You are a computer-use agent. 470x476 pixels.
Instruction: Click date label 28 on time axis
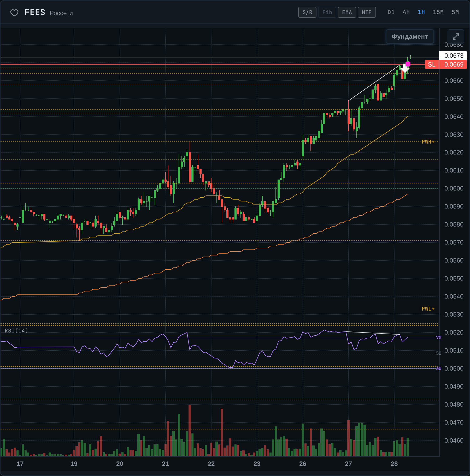coord(394,464)
